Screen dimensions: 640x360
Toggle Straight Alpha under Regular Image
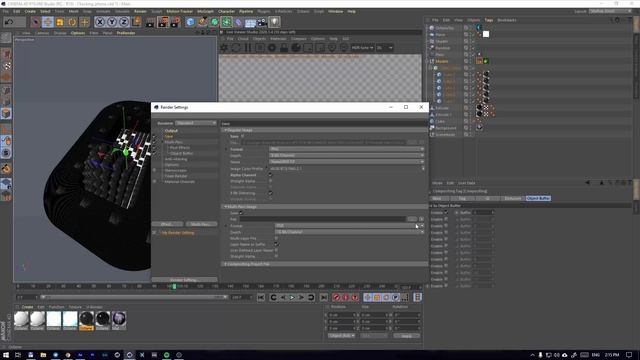click(x=270, y=181)
